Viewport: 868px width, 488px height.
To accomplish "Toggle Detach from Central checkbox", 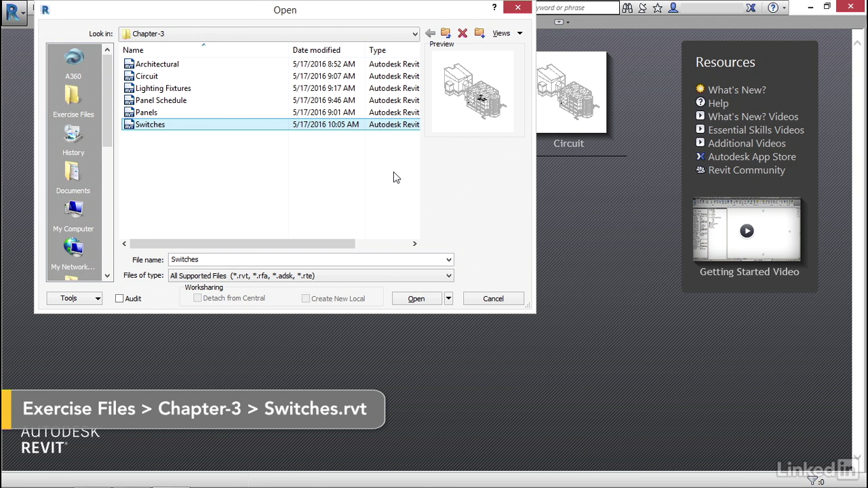I will [x=197, y=298].
